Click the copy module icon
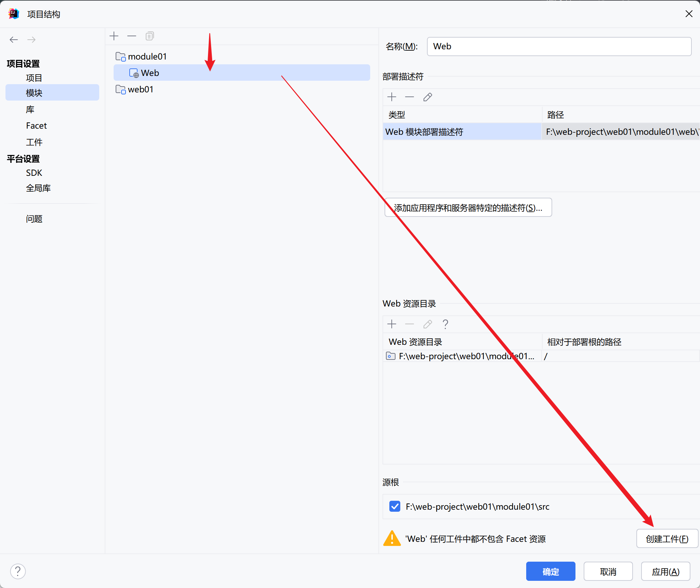Viewport: 700px width, 588px height. pyautogui.click(x=150, y=36)
